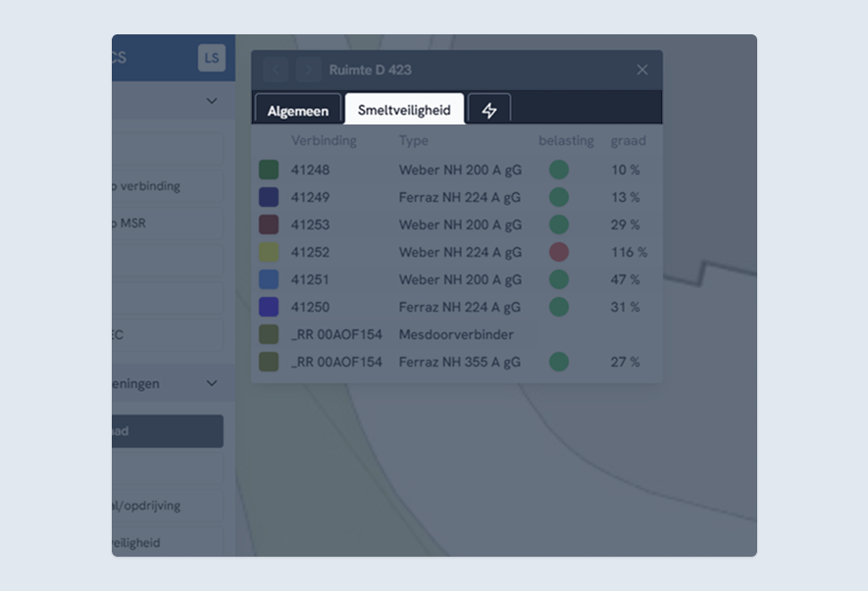Click the yellow color swatch for 41252
The image size is (868, 591).
(269, 252)
